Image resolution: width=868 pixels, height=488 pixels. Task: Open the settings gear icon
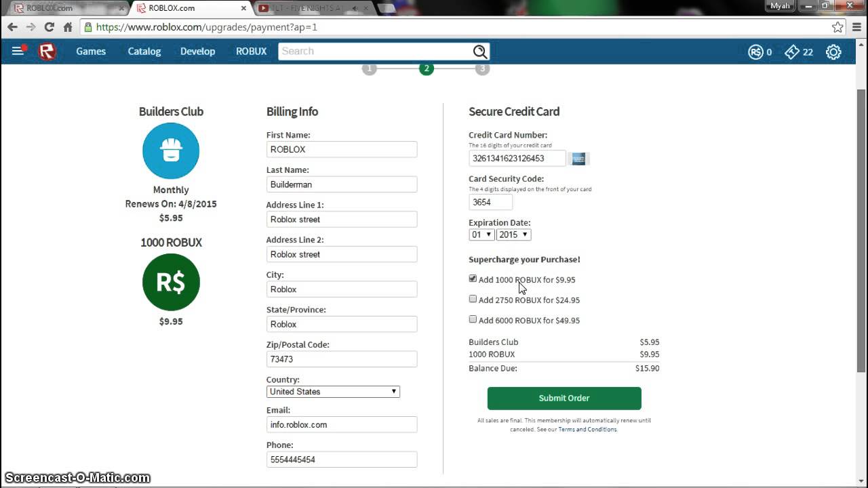point(833,52)
